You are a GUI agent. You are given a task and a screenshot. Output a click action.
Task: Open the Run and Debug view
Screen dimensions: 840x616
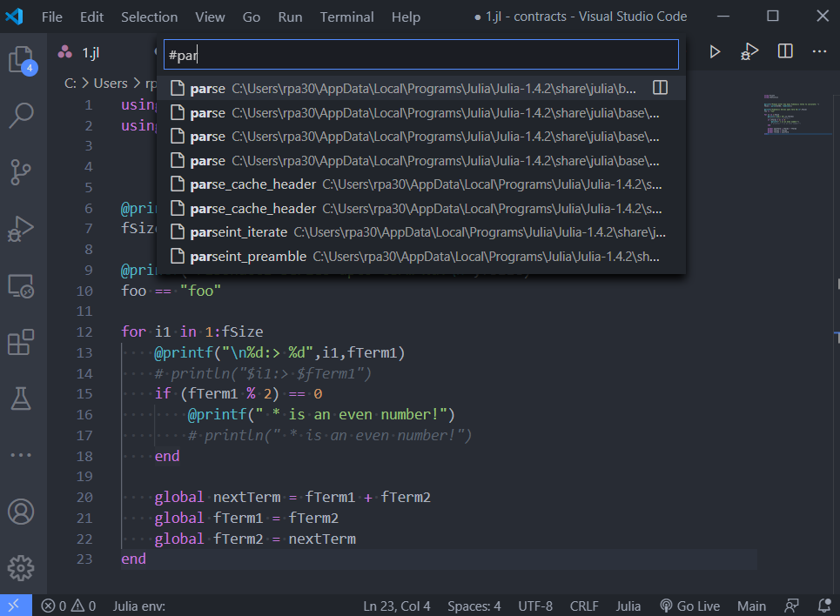coord(21,229)
